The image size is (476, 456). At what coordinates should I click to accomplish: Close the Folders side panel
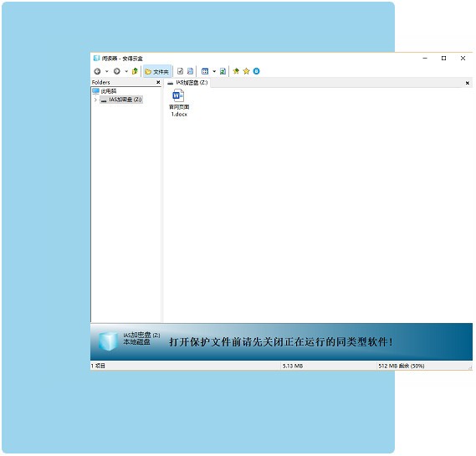[x=158, y=82]
